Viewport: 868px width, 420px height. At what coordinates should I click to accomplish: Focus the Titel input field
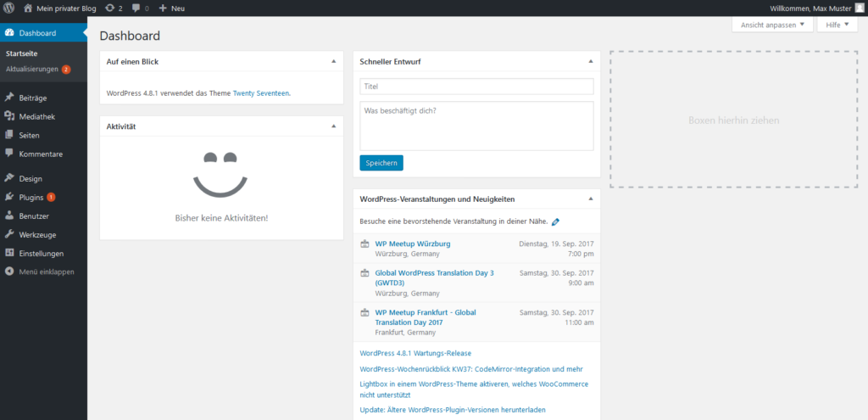click(476, 87)
